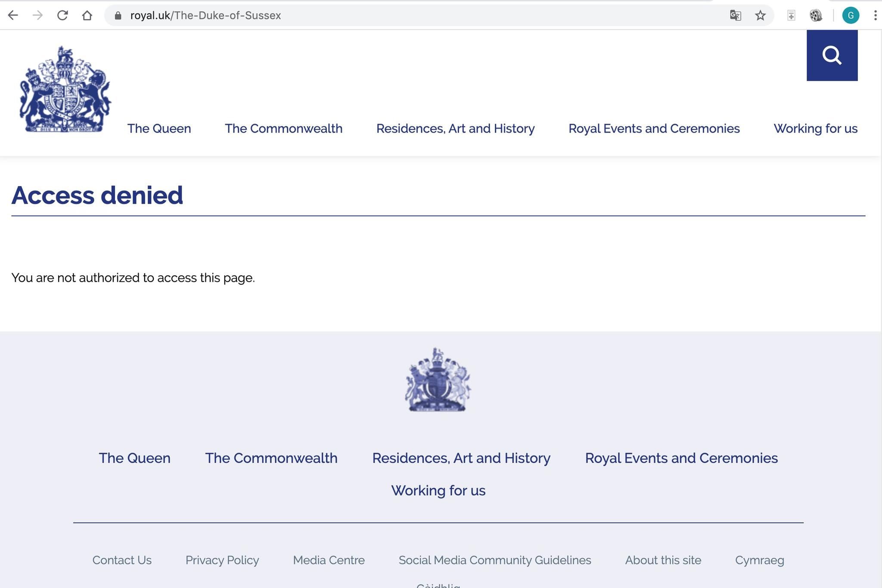The height and width of the screenshot is (588, 882).
Task: Open Royal Events and Ceremonies header link
Action: (654, 128)
